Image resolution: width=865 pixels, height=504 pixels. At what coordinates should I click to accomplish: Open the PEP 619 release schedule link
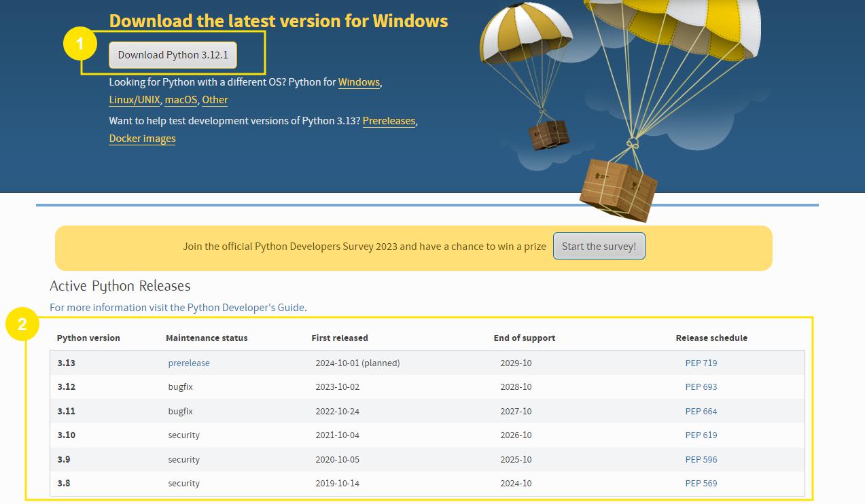(x=701, y=435)
